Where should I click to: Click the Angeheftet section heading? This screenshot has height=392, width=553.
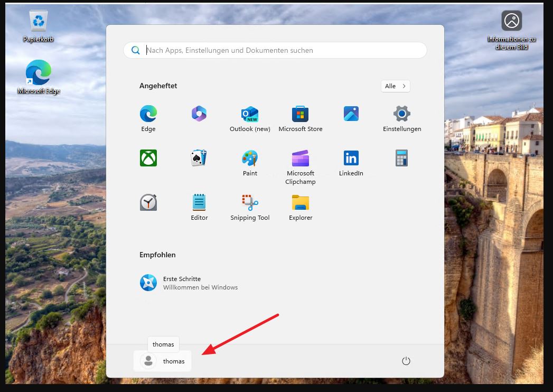point(158,86)
